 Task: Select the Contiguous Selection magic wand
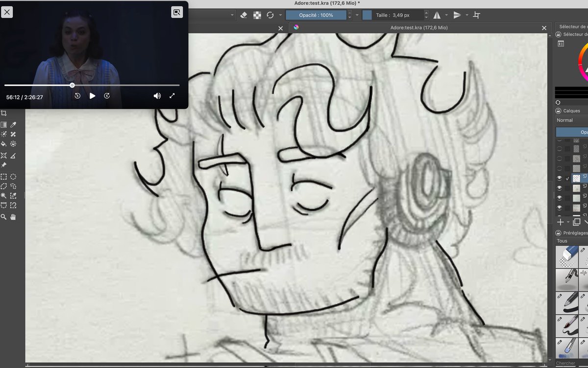(x=4, y=196)
